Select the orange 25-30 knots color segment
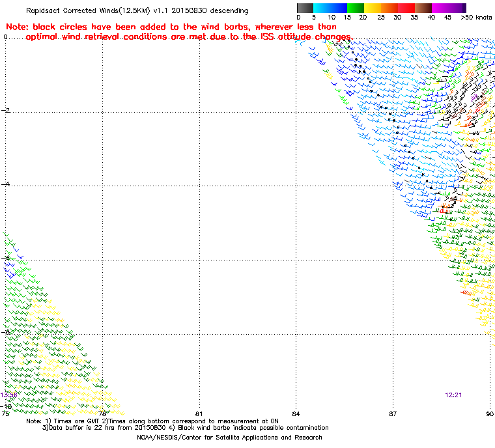Viewport: 495px width, 448px height. pos(389,8)
